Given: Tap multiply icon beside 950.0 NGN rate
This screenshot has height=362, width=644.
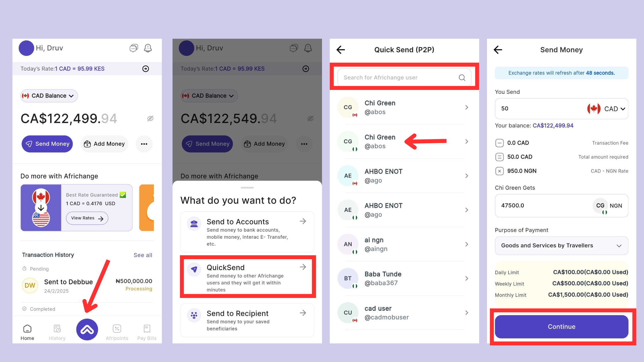Looking at the screenshot, I should coord(499,171).
